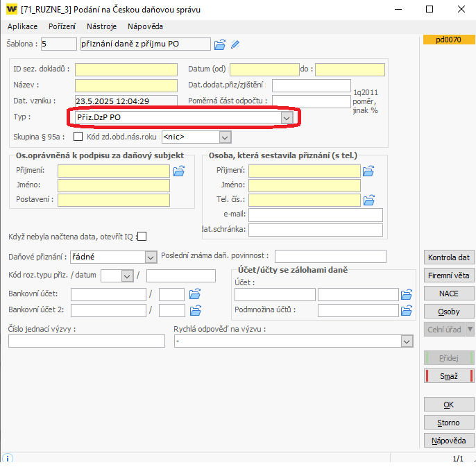
Task: Click the Bankovní účet number field
Action: pos(108,294)
